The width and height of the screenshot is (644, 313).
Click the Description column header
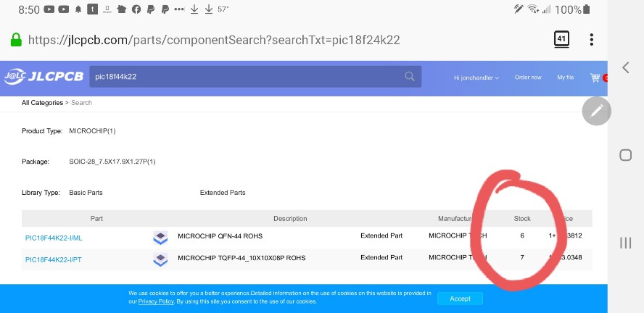click(x=290, y=219)
